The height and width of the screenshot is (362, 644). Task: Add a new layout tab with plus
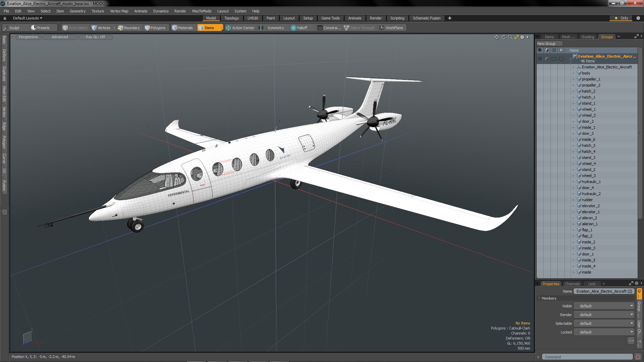450,18
